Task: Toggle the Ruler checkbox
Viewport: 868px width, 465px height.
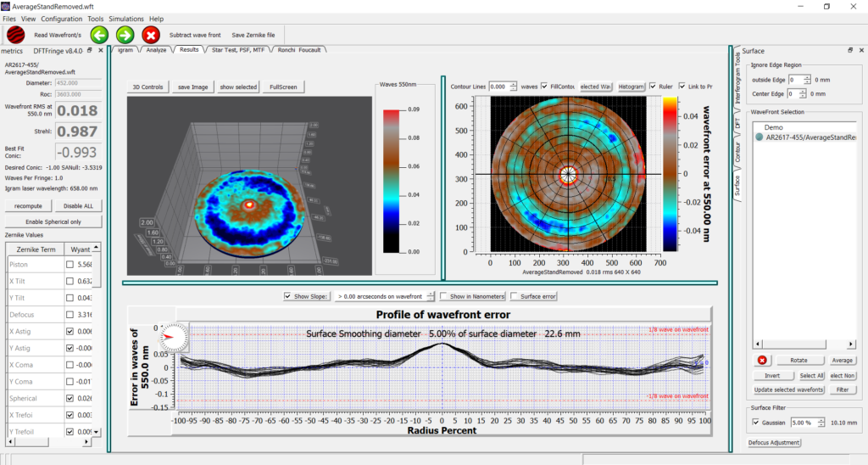Action: pos(654,87)
